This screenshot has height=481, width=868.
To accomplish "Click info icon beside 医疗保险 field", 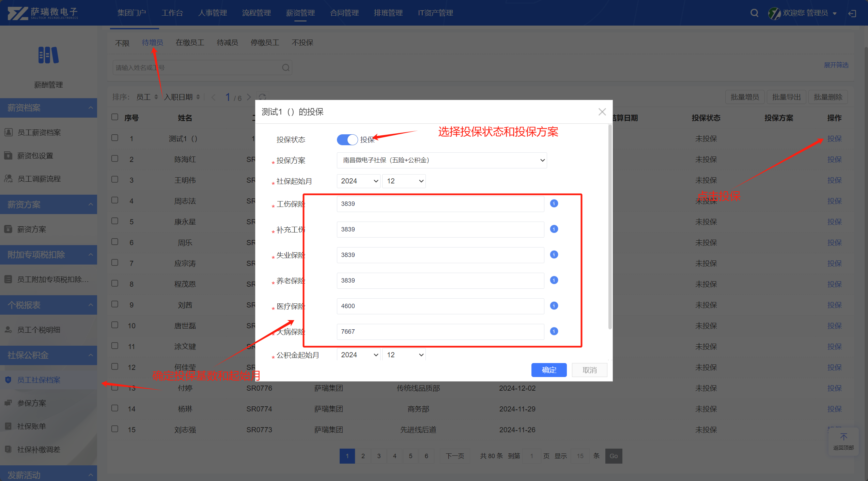I will [554, 306].
